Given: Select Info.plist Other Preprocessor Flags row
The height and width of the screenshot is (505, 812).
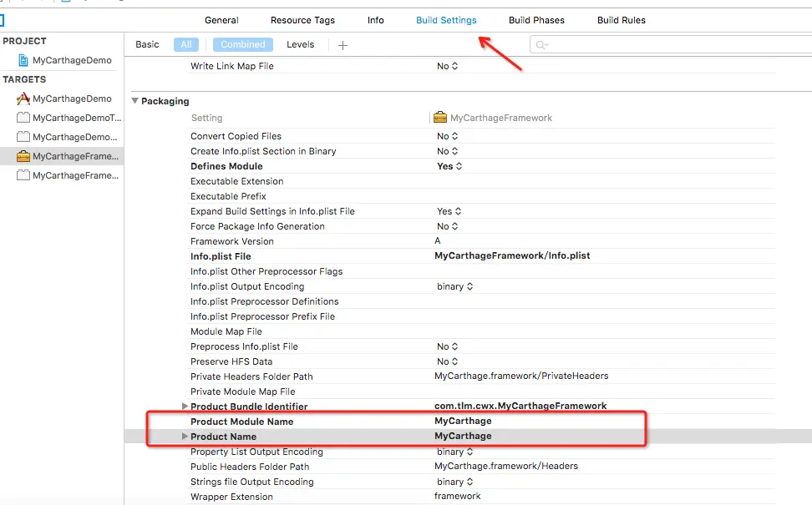Looking at the screenshot, I should (x=482, y=271).
